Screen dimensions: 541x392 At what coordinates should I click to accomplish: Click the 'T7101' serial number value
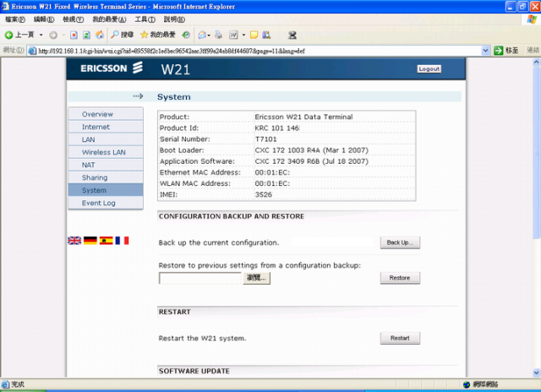click(x=265, y=139)
